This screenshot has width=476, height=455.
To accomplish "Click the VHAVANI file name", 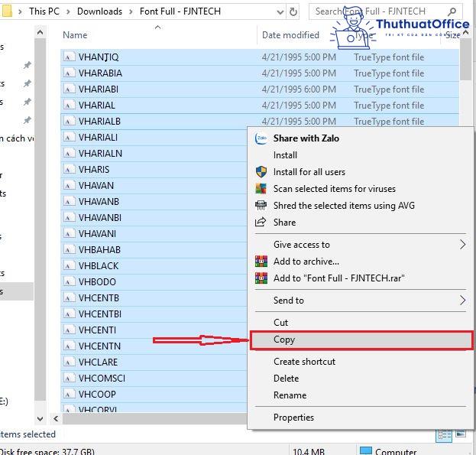I will 97,233.
